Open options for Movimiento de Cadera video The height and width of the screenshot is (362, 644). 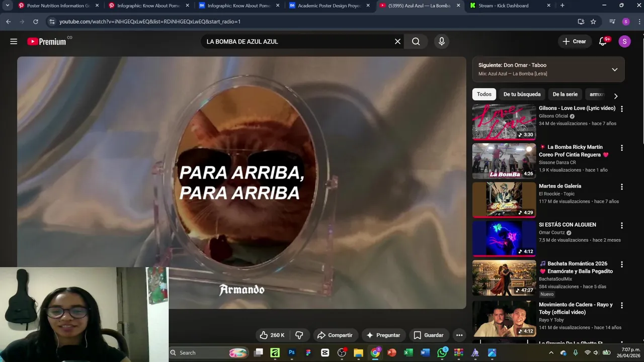(x=621, y=305)
